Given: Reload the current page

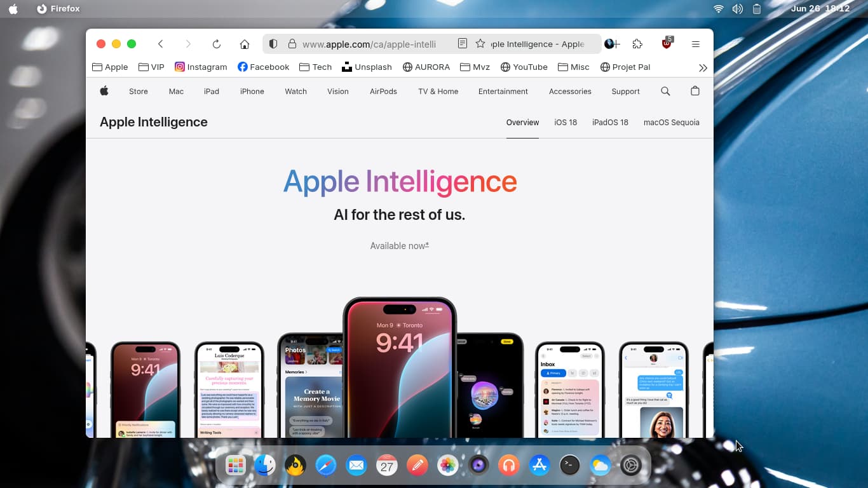Looking at the screenshot, I should tap(217, 44).
